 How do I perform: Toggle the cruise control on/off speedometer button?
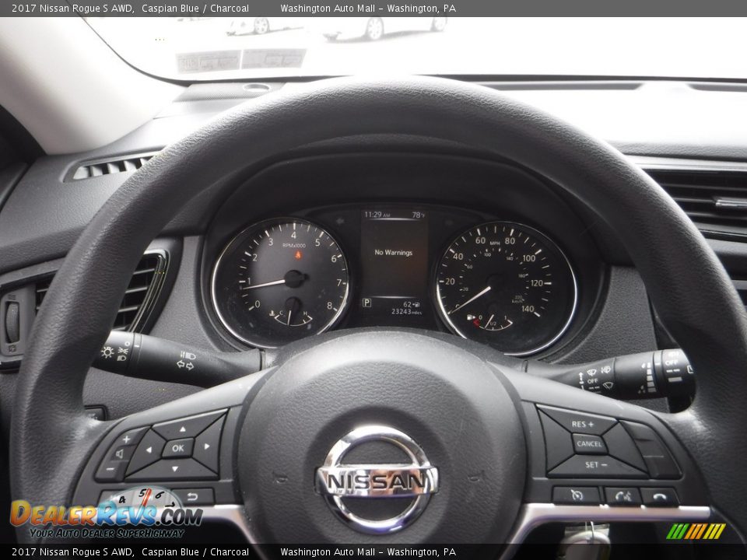coord(577,495)
